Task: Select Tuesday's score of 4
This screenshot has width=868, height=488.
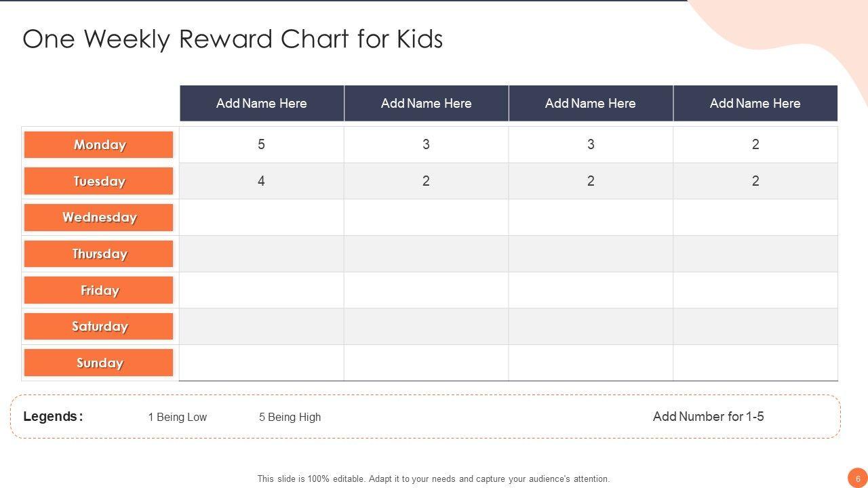Action: point(262,181)
